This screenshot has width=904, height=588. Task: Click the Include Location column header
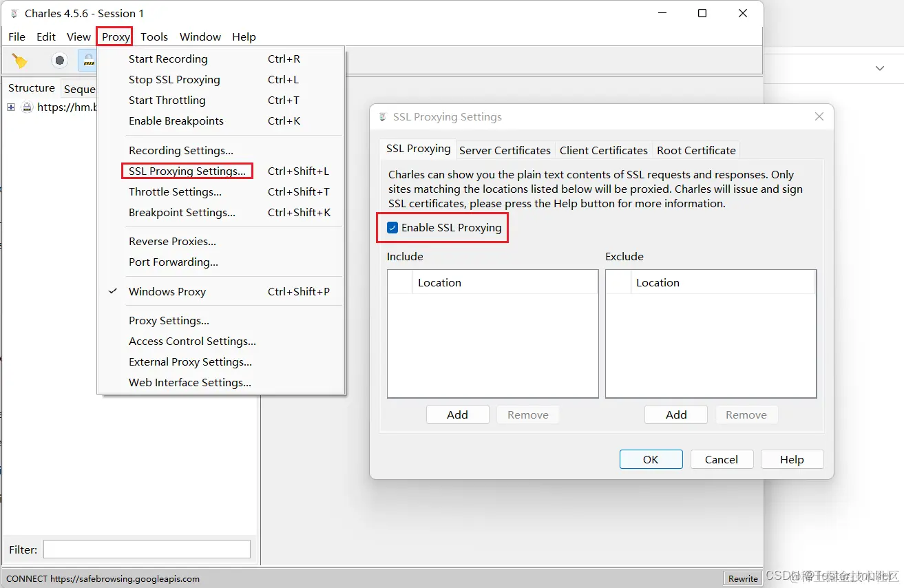click(x=505, y=282)
